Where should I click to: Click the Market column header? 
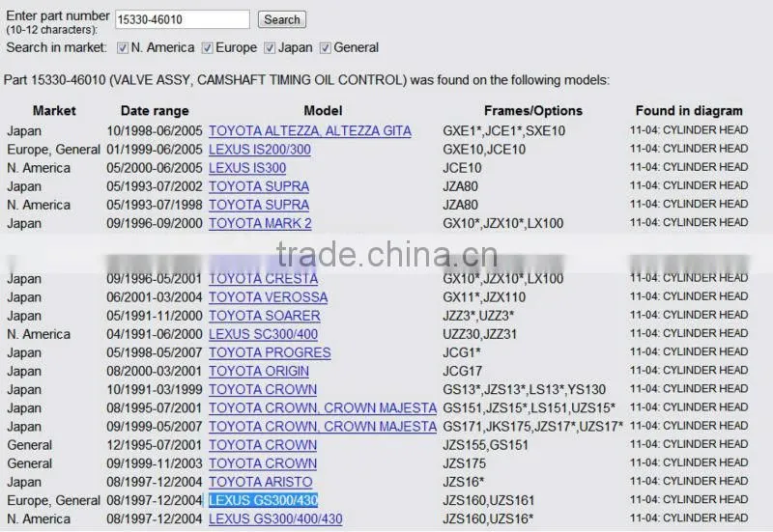click(x=54, y=110)
